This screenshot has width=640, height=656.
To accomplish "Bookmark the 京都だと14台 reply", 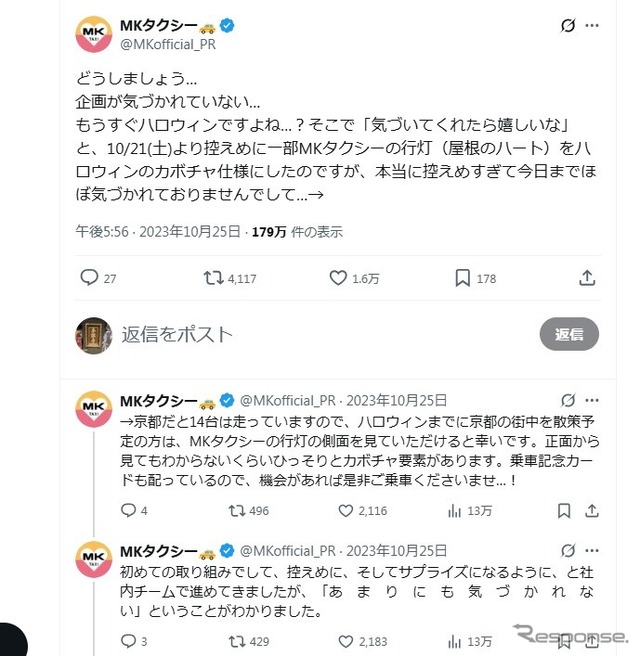I will tap(565, 511).
